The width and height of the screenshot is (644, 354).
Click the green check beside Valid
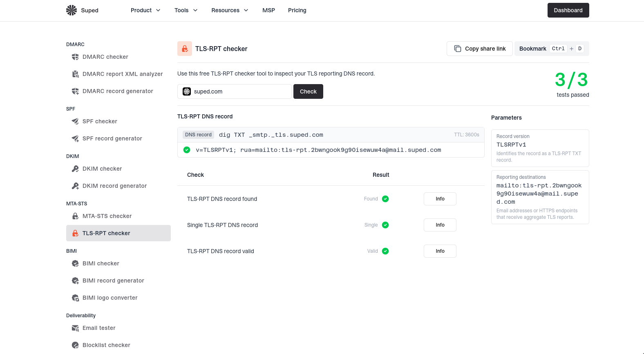[385, 251]
